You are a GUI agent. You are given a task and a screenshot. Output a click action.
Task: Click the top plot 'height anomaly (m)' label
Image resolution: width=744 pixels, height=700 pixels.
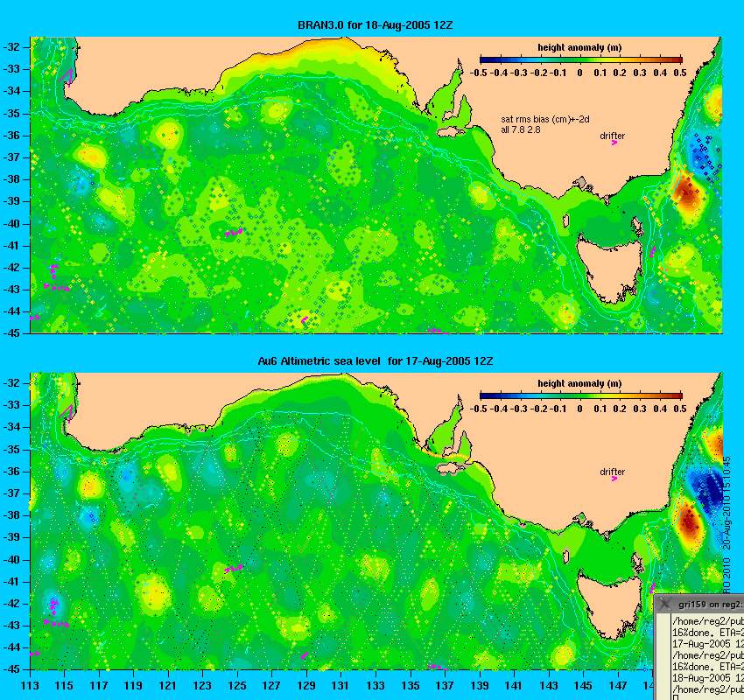(x=579, y=47)
